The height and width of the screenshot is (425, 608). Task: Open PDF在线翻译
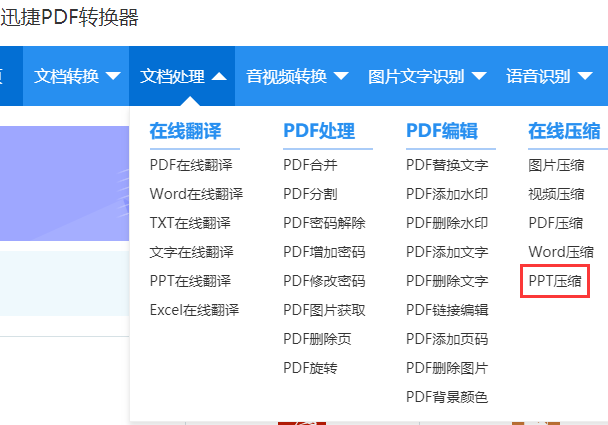tap(191, 165)
